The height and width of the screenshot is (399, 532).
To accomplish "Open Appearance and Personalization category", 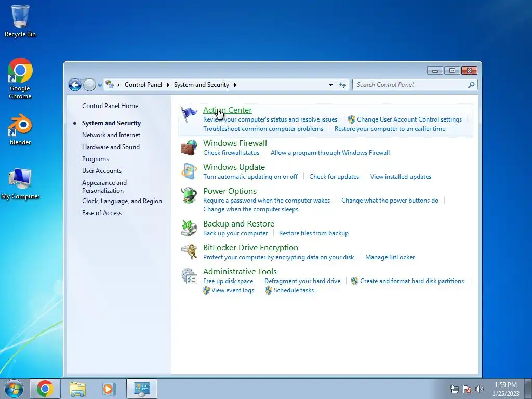I will 104,187.
